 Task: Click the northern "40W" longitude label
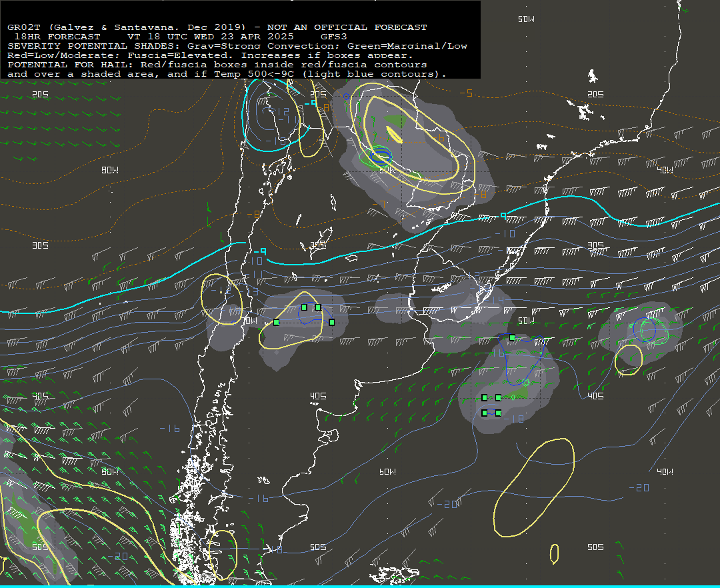[x=665, y=170]
